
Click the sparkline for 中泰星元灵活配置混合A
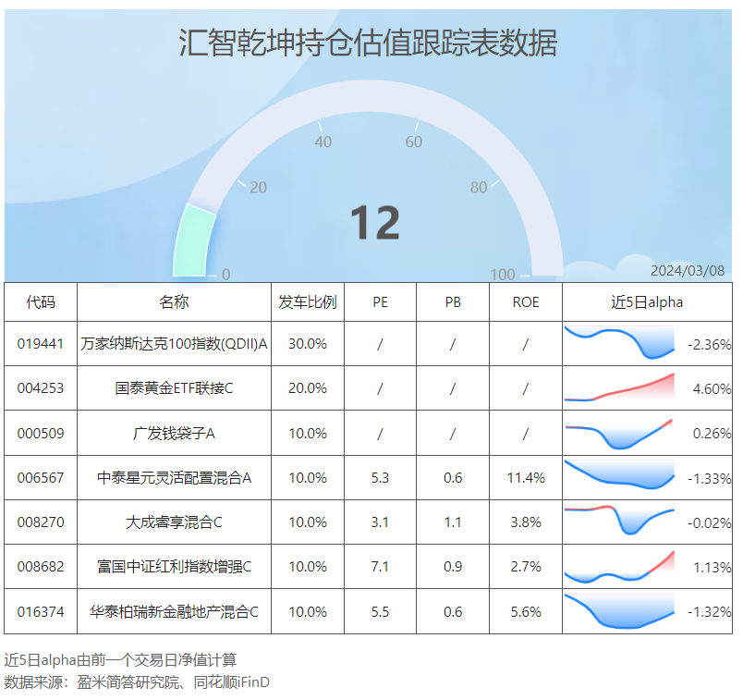(619, 474)
